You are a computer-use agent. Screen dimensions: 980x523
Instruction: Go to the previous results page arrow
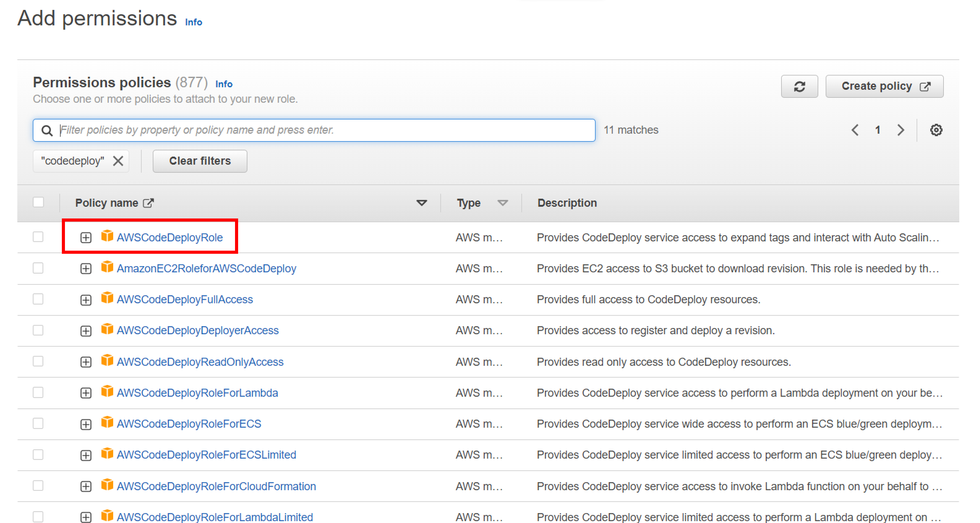click(x=855, y=130)
